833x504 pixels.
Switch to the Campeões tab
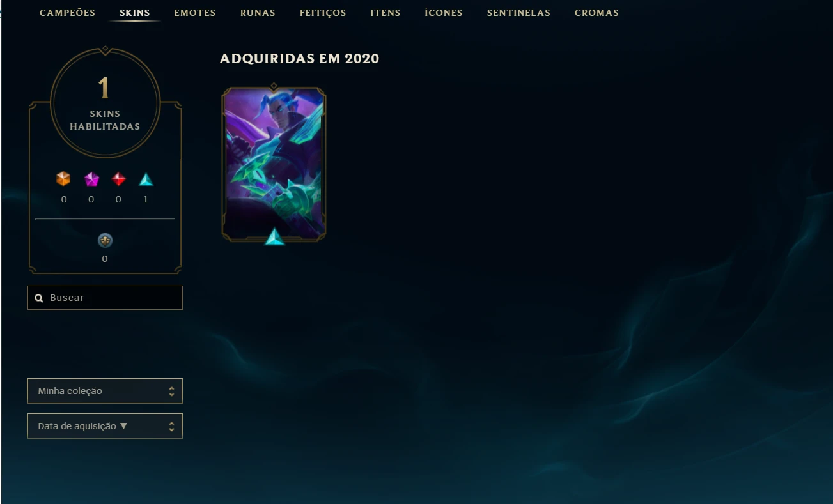pyautogui.click(x=67, y=13)
